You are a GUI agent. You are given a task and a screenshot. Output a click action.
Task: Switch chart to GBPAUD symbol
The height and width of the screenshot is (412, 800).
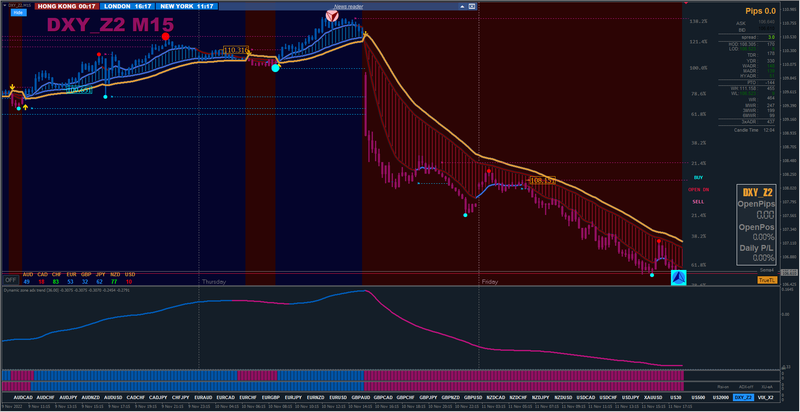pyautogui.click(x=360, y=397)
